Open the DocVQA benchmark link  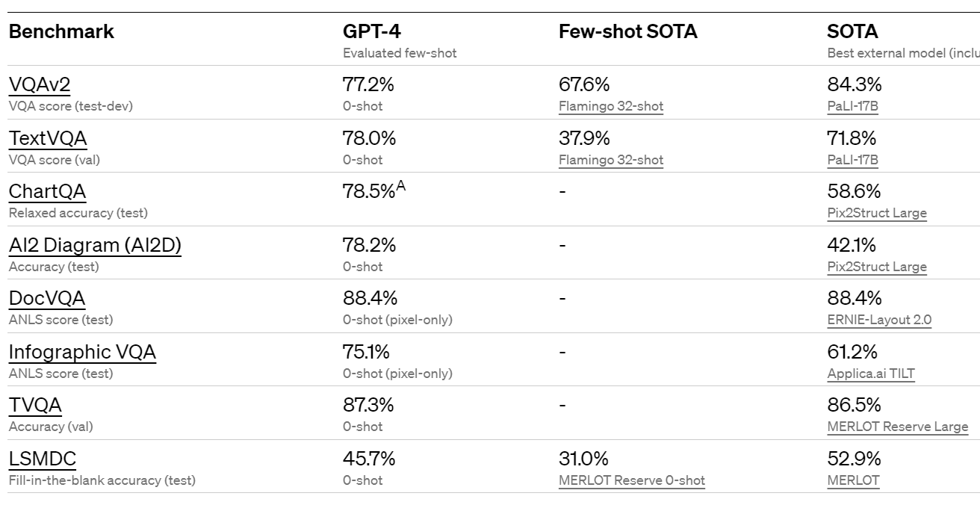(x=47, y=299)
